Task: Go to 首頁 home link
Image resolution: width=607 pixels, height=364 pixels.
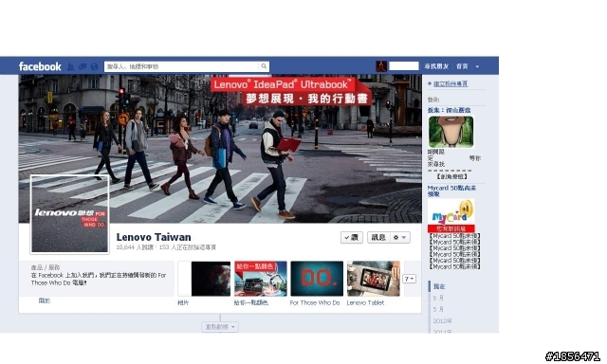Action: pos(462,66)
